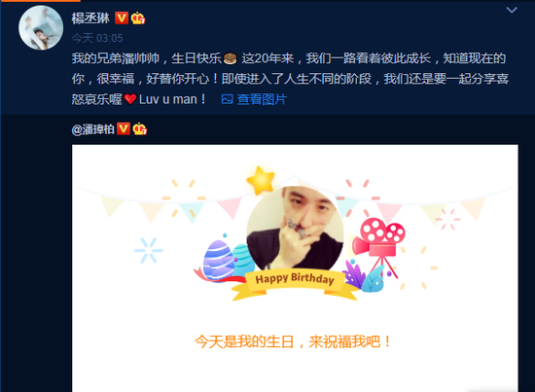The height and width of the screenshot is (392, 535).
Task: Expand the post options chevron
Action: (512, 10)
